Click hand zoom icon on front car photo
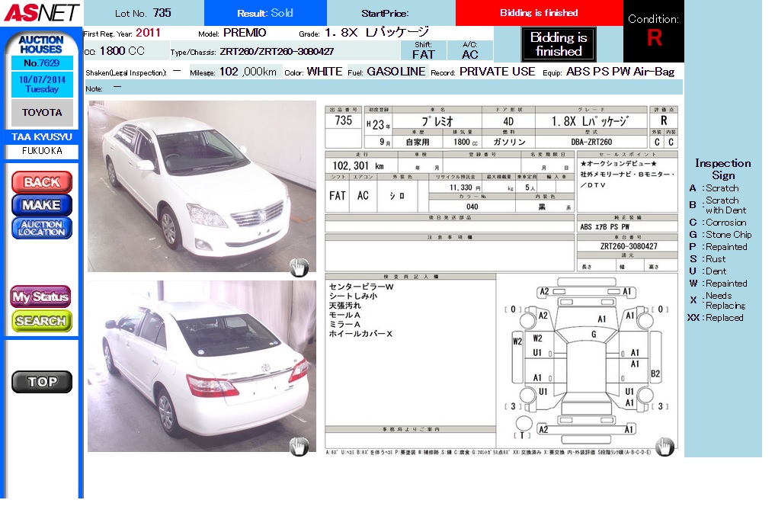 299,266
